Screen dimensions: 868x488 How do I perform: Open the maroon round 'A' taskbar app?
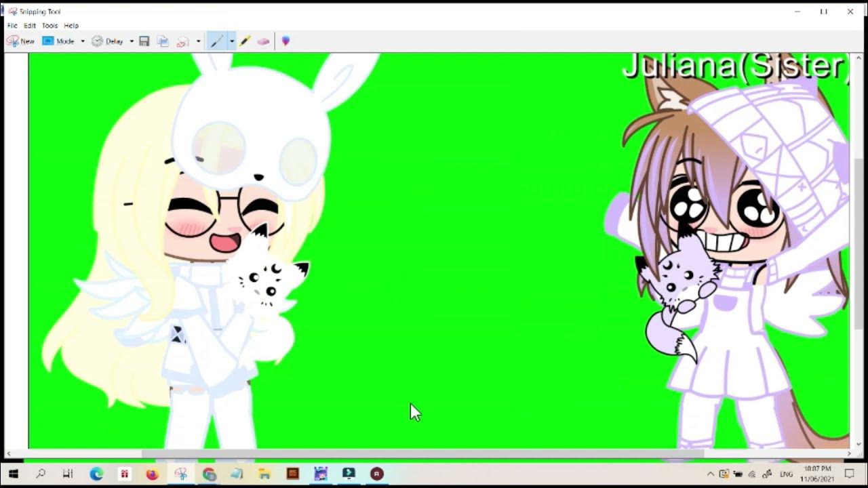click(x=377, y=474)
